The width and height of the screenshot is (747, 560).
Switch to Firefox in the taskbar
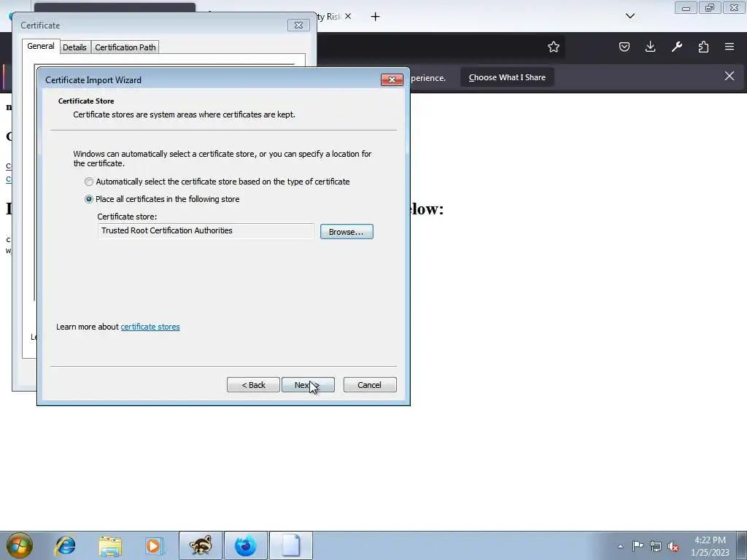[x=246, y=545]
